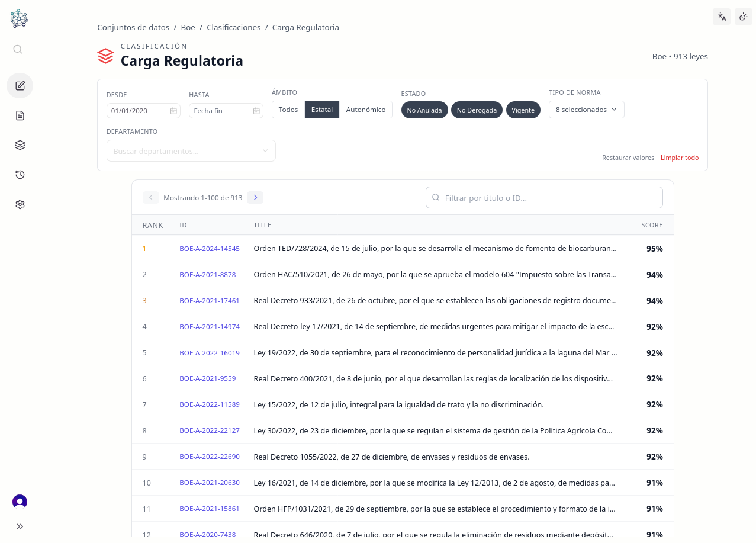Open settings gear in the sidebar

[x=20, y=204]
